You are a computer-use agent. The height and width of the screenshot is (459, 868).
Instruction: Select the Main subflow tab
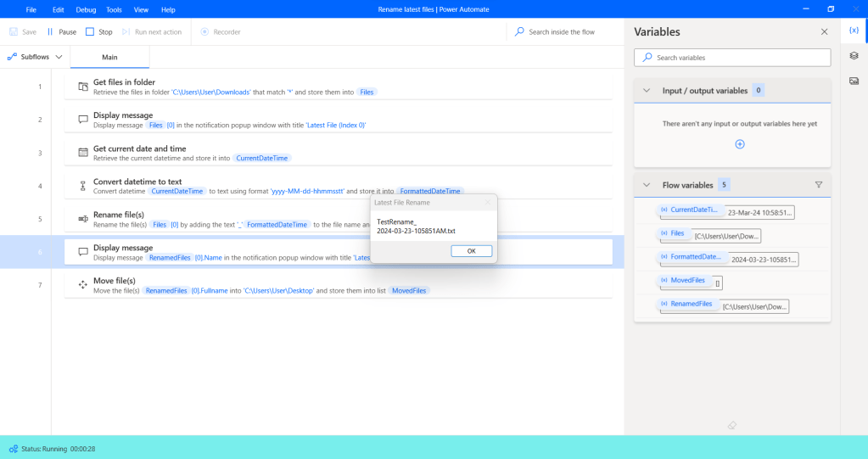[109, 57]
